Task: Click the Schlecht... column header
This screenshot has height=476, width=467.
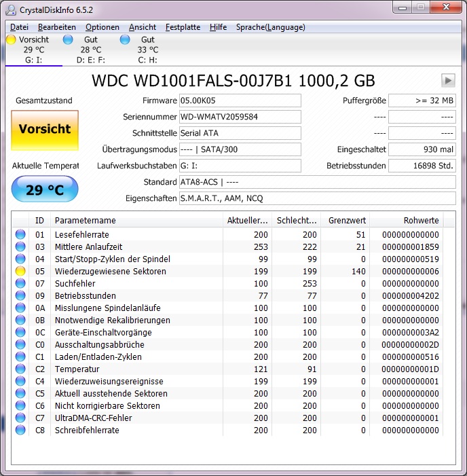Action: pyautogui.click(x=297, y=221)
